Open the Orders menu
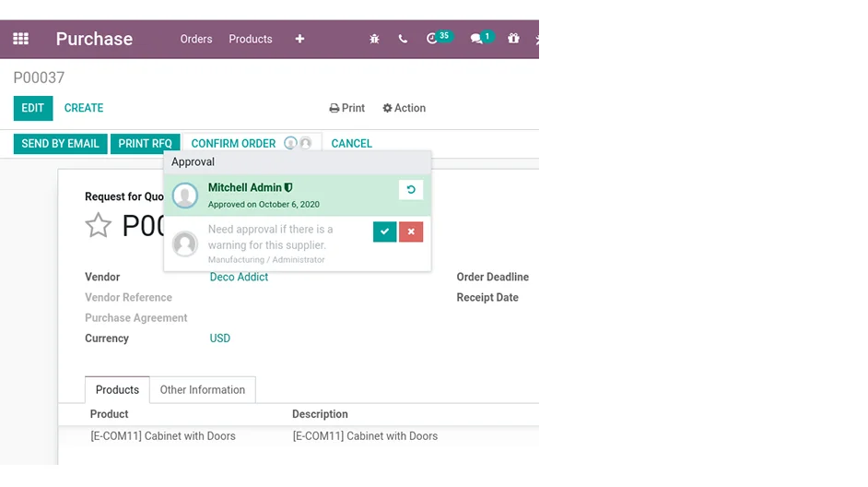Viewport: 868px width, 487px height. pyautogui.click(x=196, y=39)
